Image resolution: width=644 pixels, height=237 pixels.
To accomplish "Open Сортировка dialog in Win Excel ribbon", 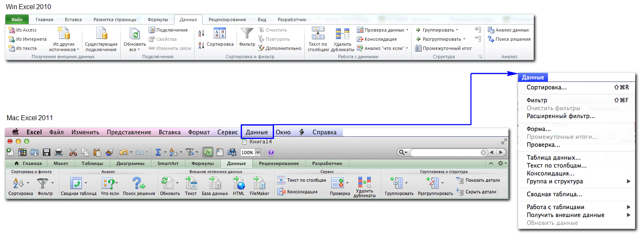I will pyautogui.click(x=220, y=37).
